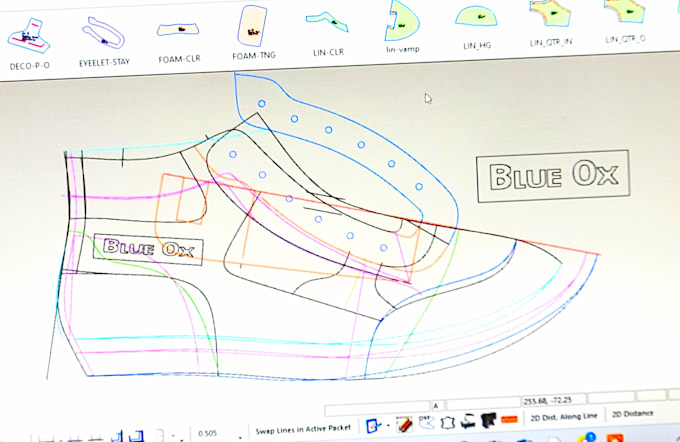Click the leather hide outline icon

(x=447, y=422)
